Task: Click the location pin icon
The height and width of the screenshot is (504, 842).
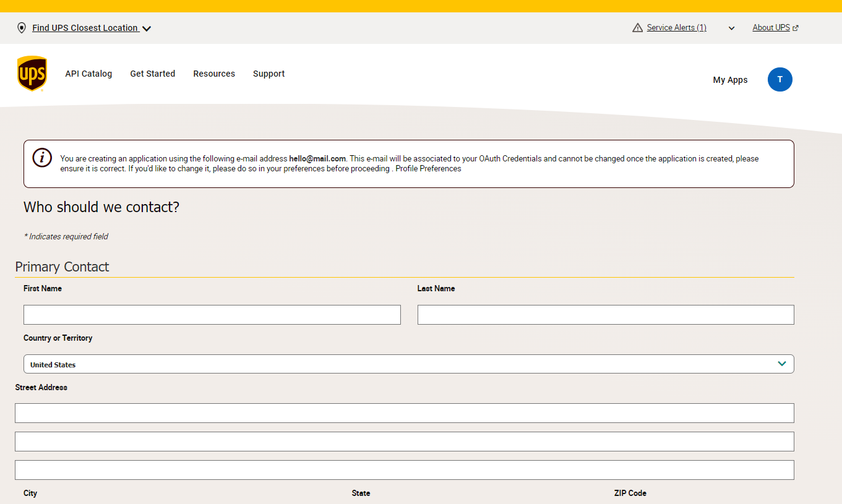Action: coord(22,27)
